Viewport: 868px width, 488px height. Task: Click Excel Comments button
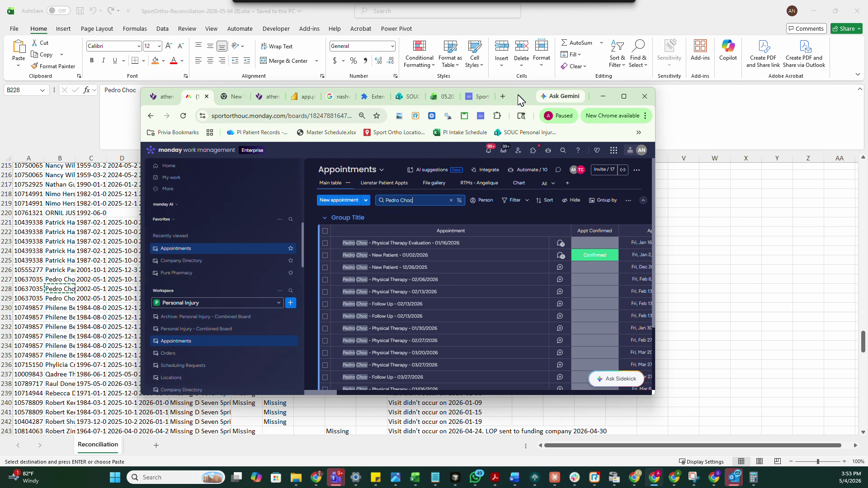tap(807, 28)
